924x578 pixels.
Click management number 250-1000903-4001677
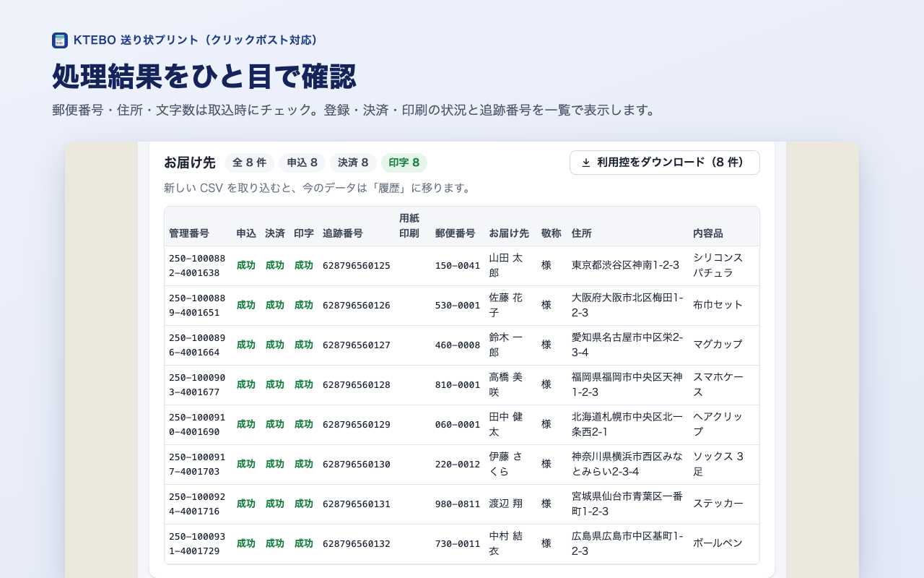coord(197,384)
